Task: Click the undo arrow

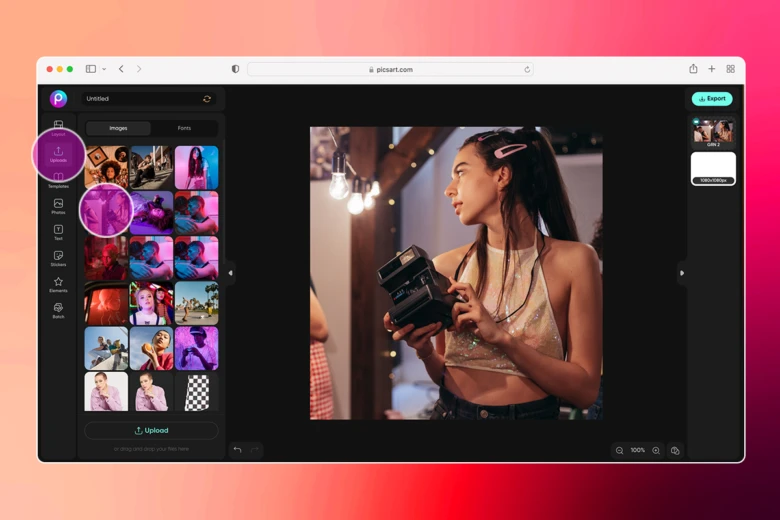Action: click(237, 450)
